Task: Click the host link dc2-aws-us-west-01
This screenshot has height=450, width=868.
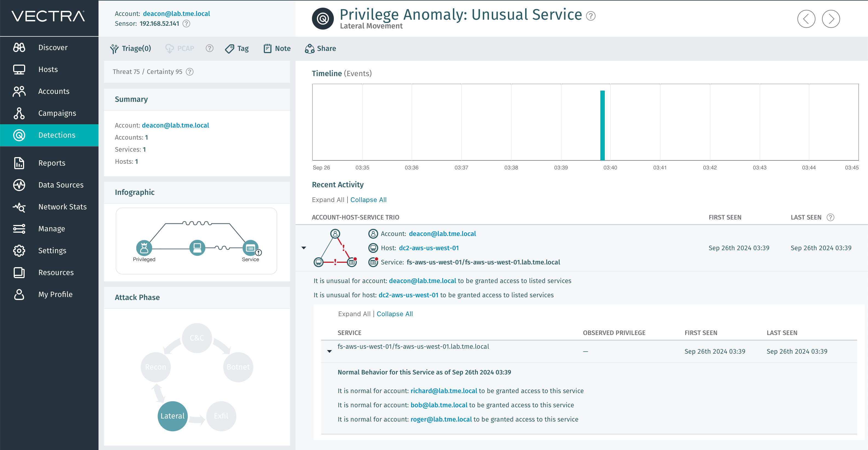Action: [x=429, y=248]
